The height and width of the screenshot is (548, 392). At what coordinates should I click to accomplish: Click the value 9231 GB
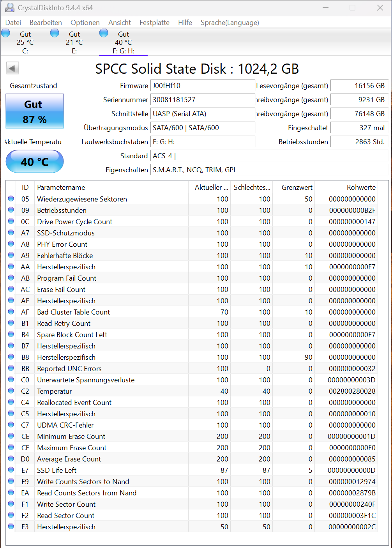coord(359,100)
